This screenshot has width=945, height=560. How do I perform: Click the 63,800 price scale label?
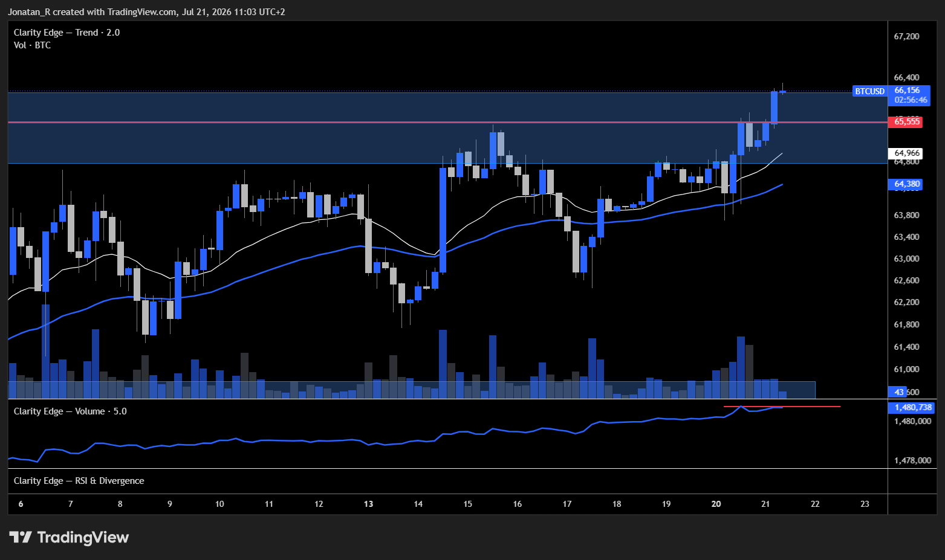906,215
